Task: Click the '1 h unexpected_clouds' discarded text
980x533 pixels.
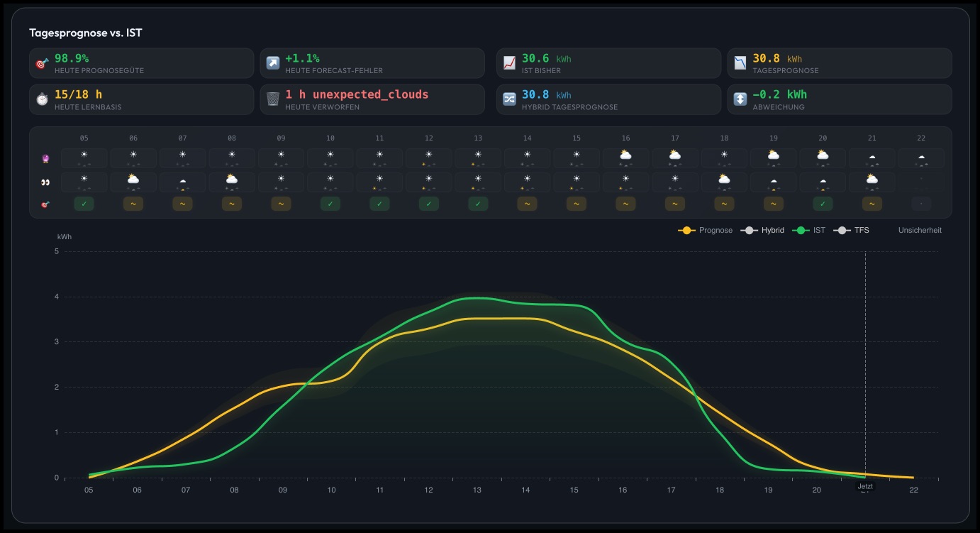Action: coord(357,94)
